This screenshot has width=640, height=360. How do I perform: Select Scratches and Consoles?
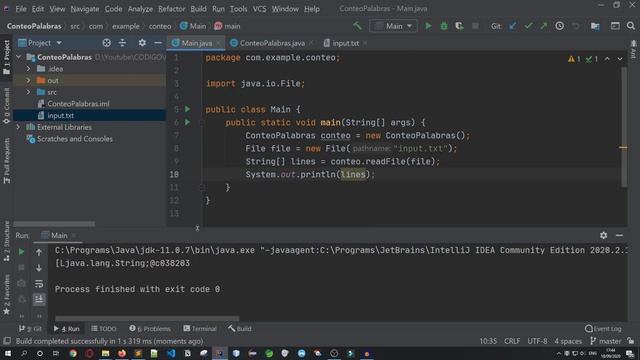(x=75, y=139)
